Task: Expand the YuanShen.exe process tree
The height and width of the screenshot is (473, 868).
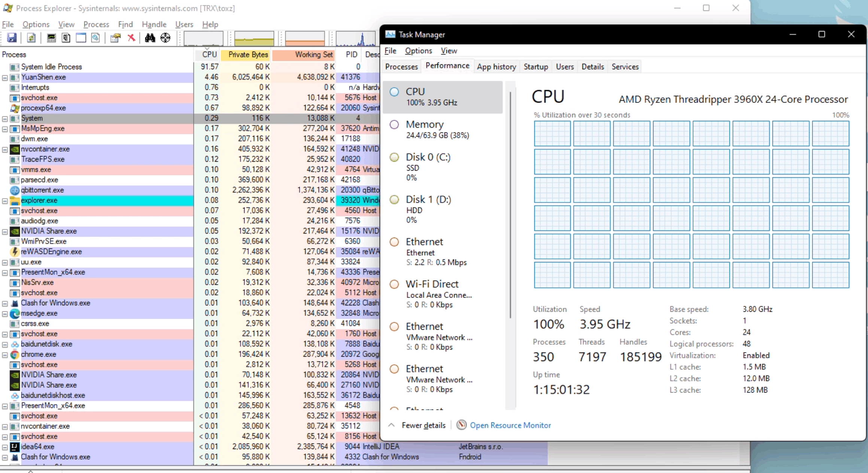Action: 5,76
